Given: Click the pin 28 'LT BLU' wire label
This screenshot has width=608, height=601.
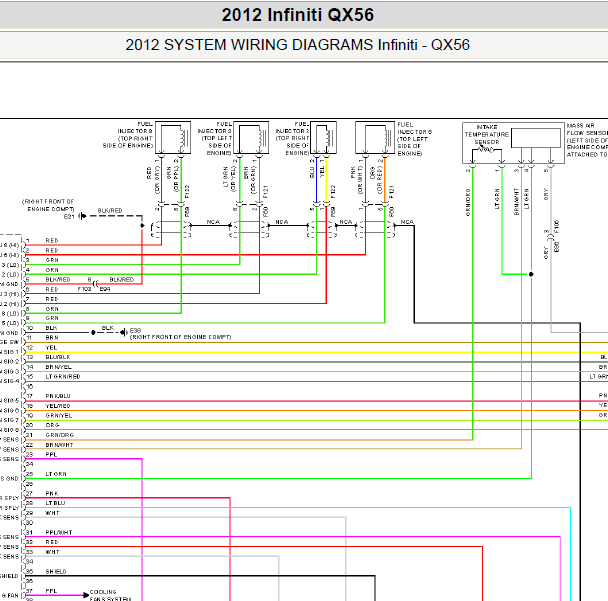Looking at the screenshot, I should point(55,503).
